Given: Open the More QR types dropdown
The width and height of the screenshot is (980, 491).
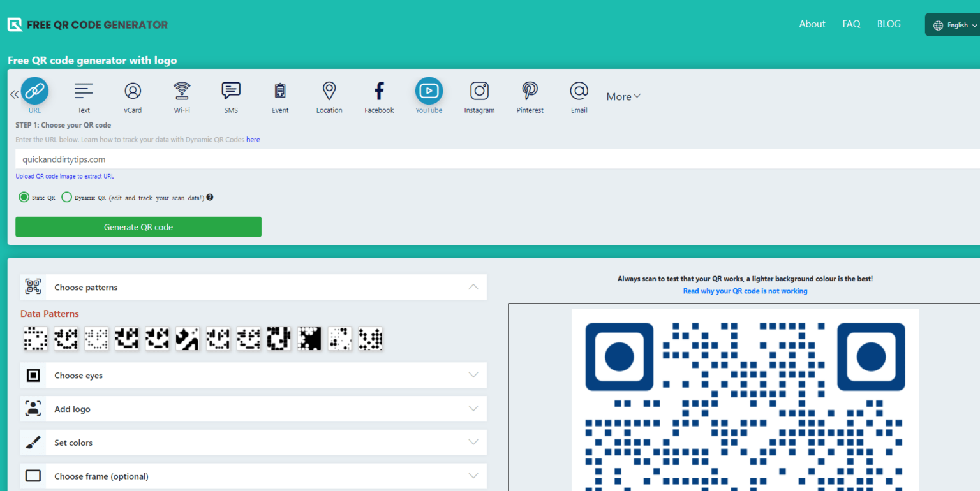Looking at the screenshot, I should pyautogui.click(x=623, y=96).
